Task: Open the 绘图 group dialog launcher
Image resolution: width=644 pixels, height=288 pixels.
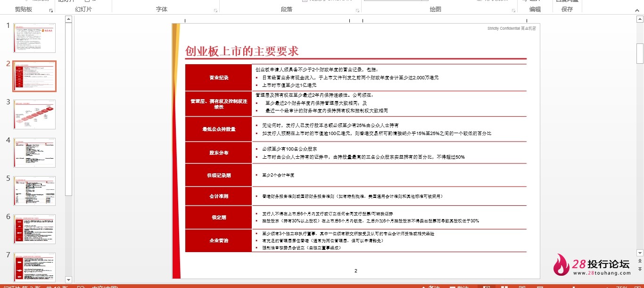Action: (x=513, y=10)
